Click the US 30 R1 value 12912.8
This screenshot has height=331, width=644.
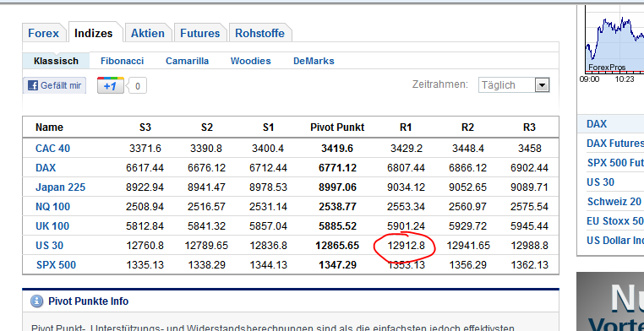pyautogui.click(x=406, y=245)
